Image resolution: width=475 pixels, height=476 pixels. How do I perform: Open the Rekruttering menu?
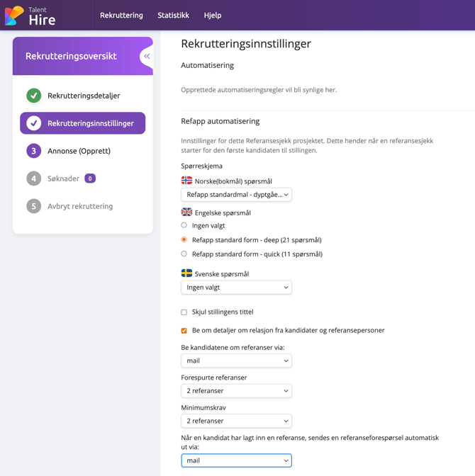(121, 15)
